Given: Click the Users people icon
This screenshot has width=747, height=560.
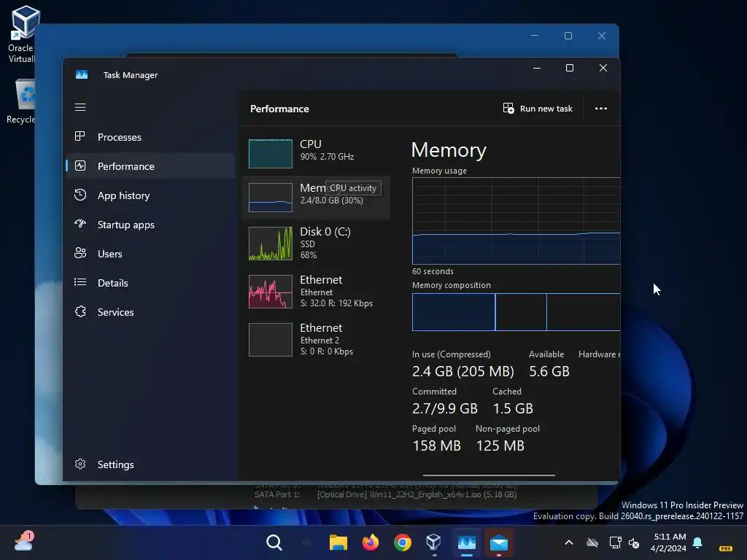Looking at the screenshot, I should click(x=80, y=253).
